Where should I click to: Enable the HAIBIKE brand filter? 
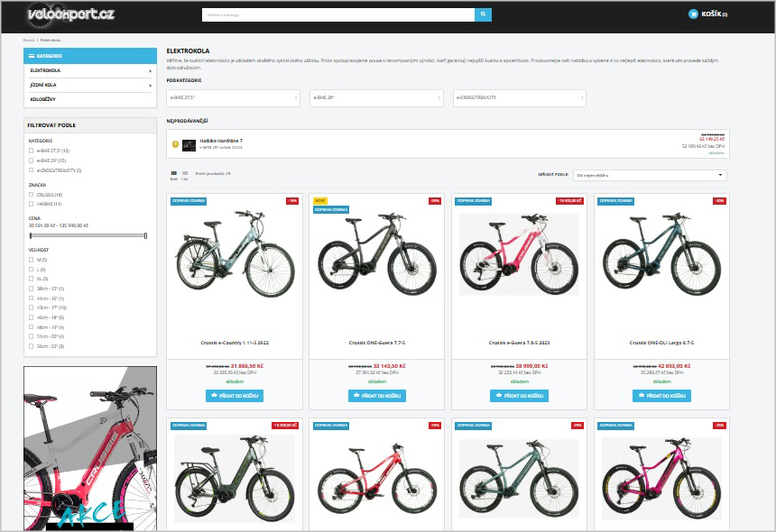[x=32, y=204]
